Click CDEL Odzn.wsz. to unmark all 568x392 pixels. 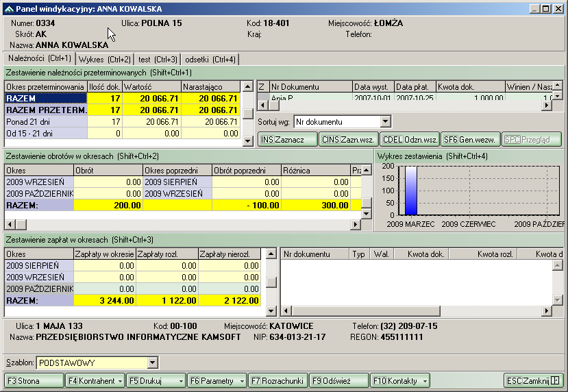pyautogui.click(x=409, y=139)
